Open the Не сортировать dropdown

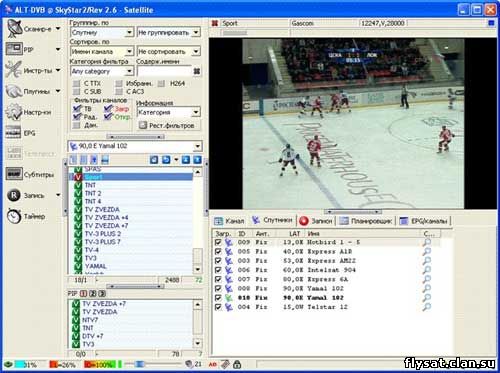(x=196, y=51)
